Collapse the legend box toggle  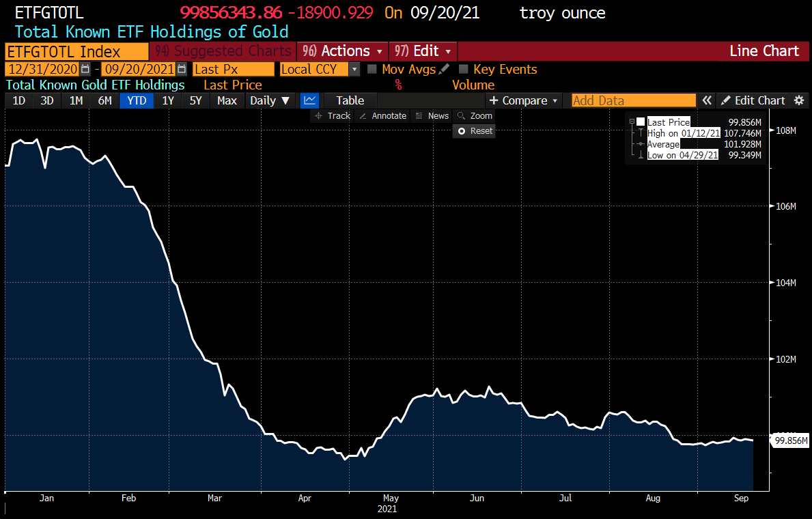pos(632,122)
